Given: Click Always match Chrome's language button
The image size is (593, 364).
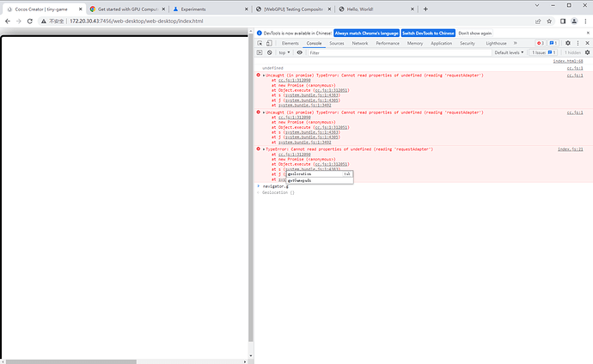Looking at the screenshot, I should (366, 33).
